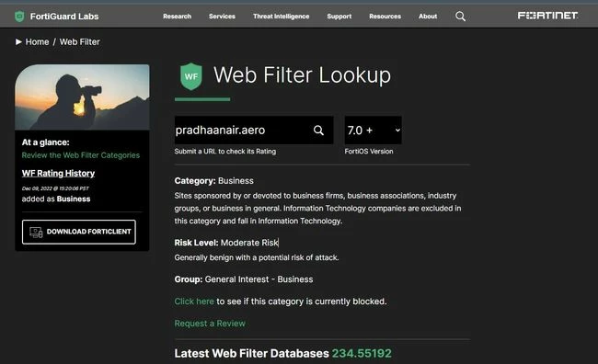The image size is (598, 364).
Task: Click the Web Filter breadcrumb link
Action: pyautogui.click(x=80, y=42)
